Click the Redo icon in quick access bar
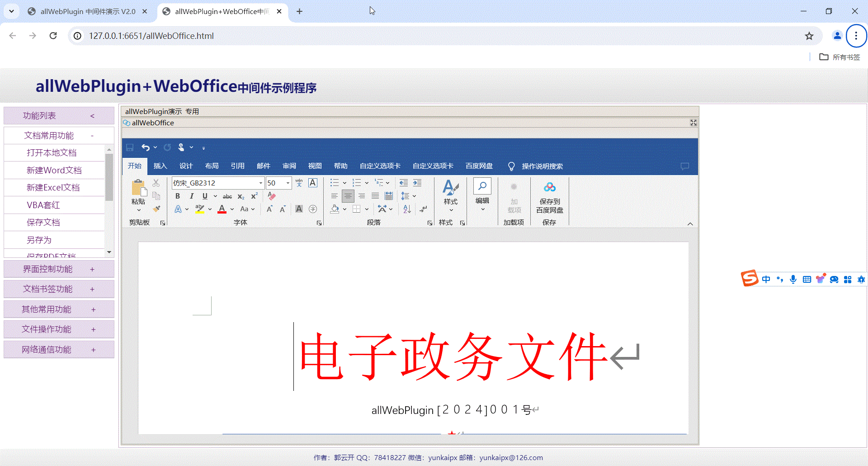Screen dimensions: 868x466 click(167, 147)
